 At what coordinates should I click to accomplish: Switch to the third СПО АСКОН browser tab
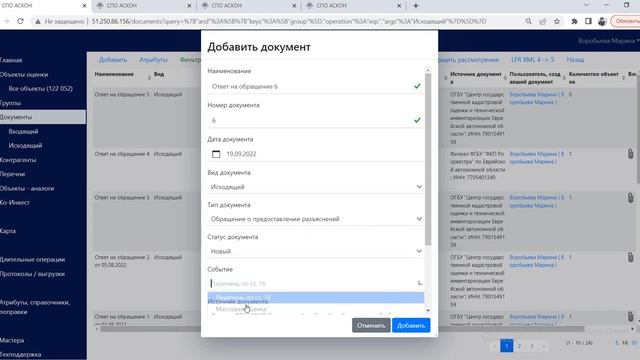point(249,6)
